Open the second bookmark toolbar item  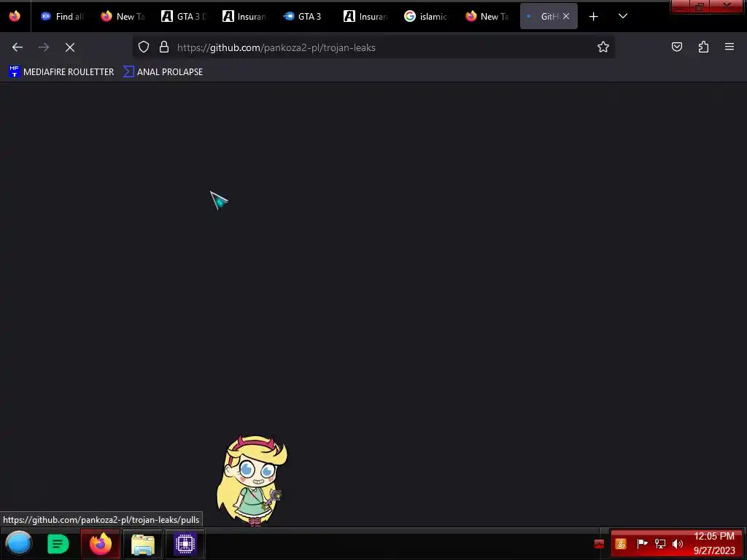[163, 72]
